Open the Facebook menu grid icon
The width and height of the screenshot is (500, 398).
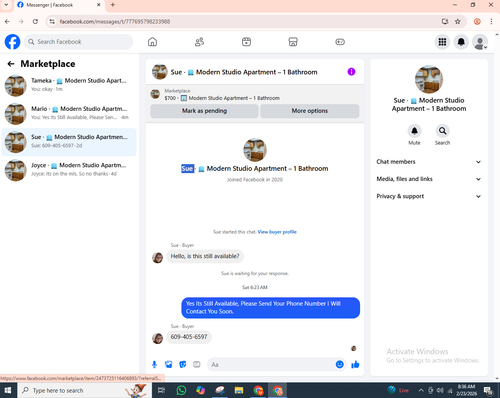[442, 42]
